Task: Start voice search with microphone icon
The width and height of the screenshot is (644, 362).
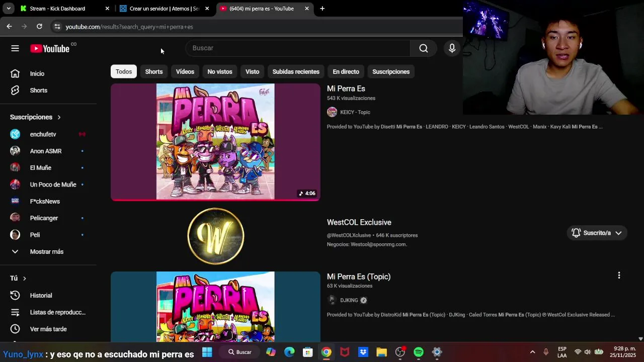Action: tap(452, 48)
